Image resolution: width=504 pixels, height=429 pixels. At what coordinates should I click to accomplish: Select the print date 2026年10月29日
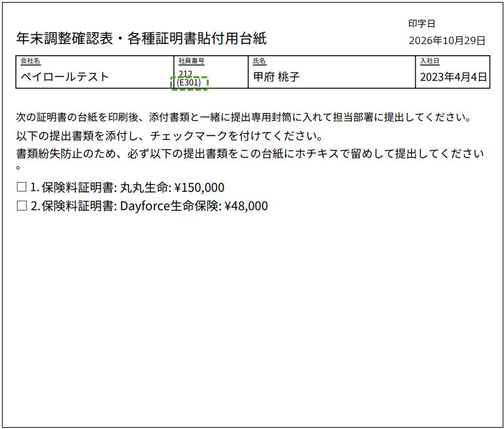[447, 41]
